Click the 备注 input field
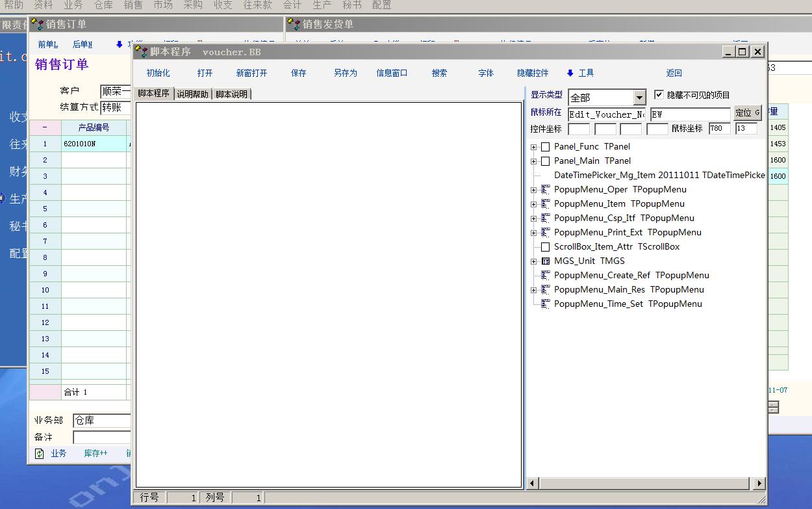812x509 pixels. pyautogui.click(x=101, y=437)
